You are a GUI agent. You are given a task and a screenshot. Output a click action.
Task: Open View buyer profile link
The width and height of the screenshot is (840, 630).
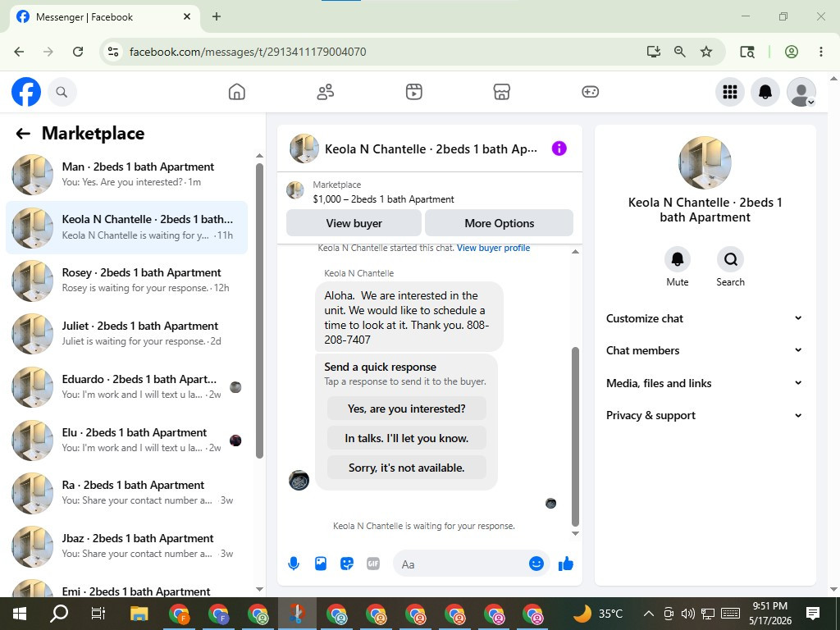[493, 248]
